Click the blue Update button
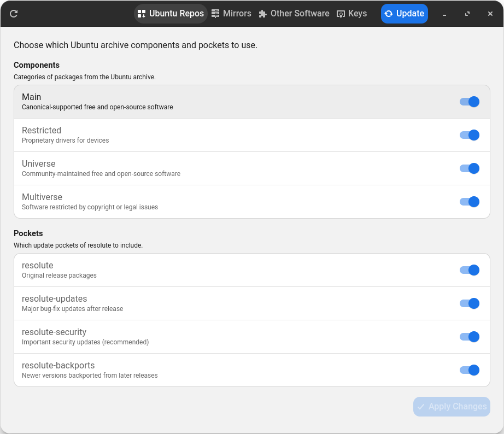The width and height of the screenshot is (504, 434). [x=405, y=14]
